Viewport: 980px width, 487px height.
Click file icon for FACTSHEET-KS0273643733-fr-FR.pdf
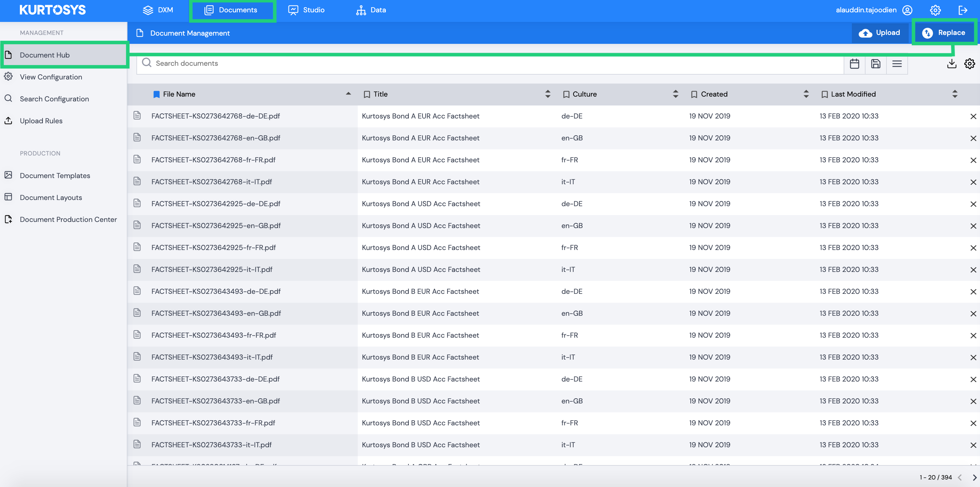tap(137, 422)
